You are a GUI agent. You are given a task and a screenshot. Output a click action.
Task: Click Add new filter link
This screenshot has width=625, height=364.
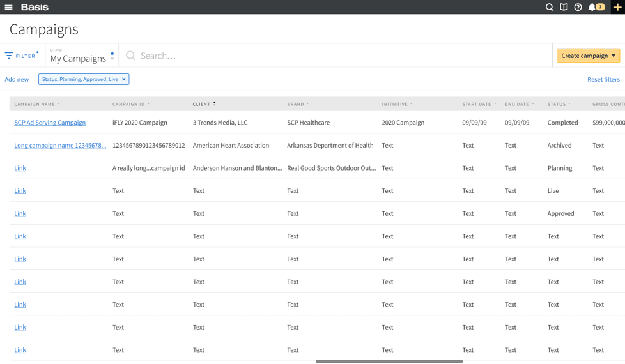(x=17, y=79)
